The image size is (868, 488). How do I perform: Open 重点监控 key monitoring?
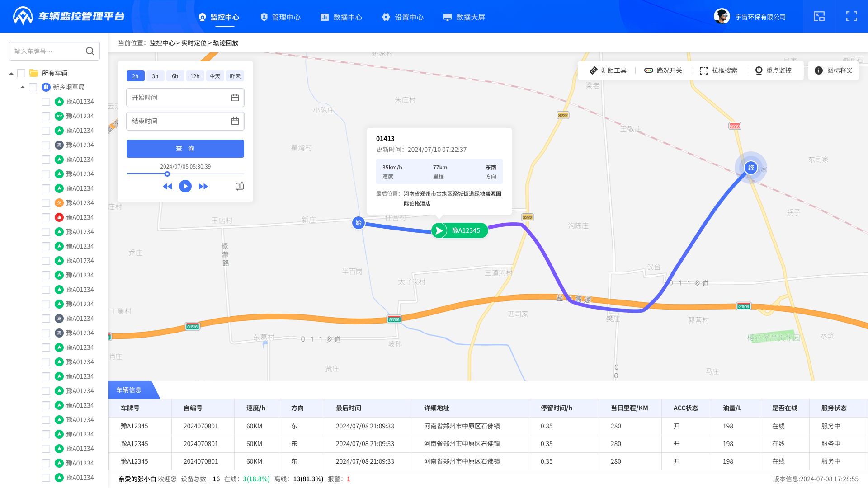774,70
